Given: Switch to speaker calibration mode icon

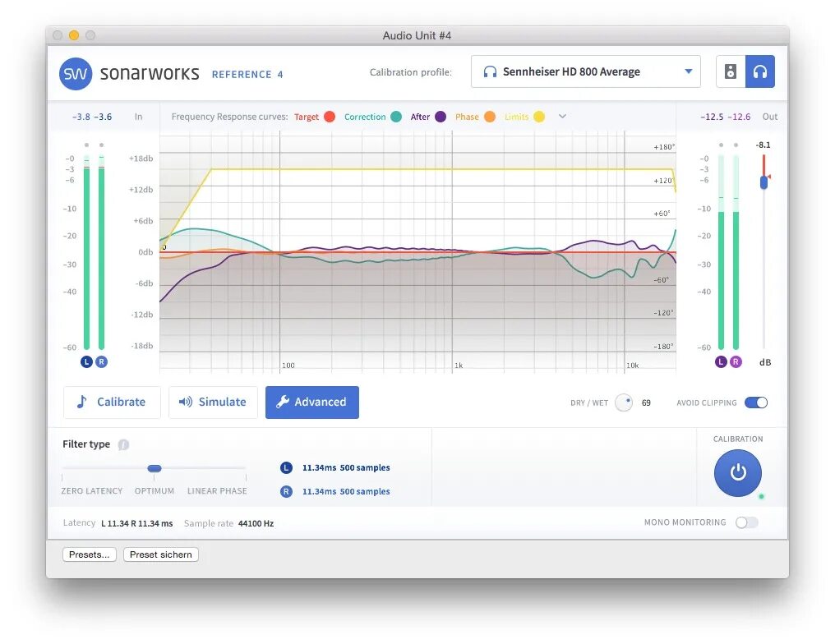Looking at the screenshot, I should click(730, 71).
